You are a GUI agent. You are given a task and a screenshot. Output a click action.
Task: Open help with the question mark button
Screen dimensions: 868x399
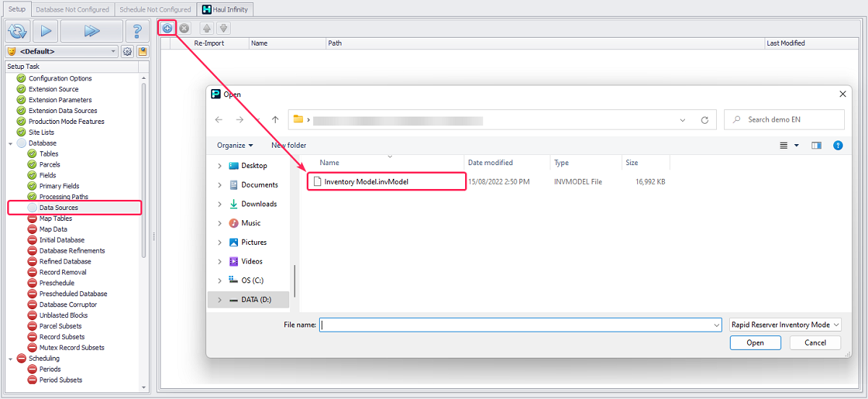click(137, 31)
